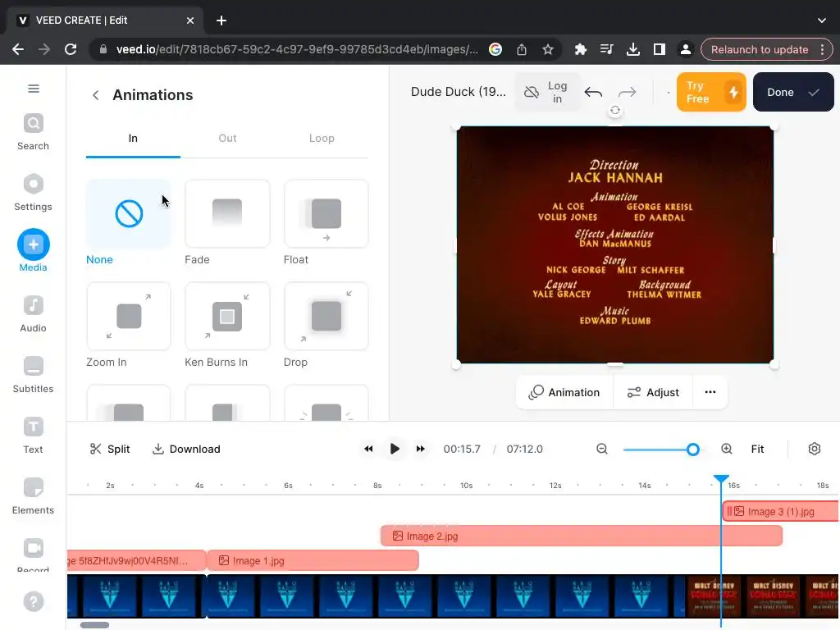Open the Media panel

[x=33, y=251]
